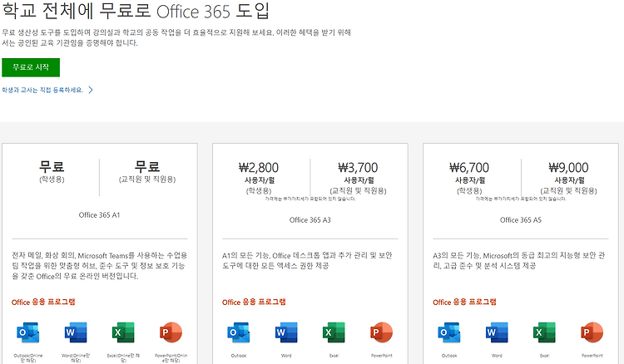Viewport: 624px width, 364px height.
Task: Click the 무료 (학생용) label in the A1 card
Action: [52, 171]
